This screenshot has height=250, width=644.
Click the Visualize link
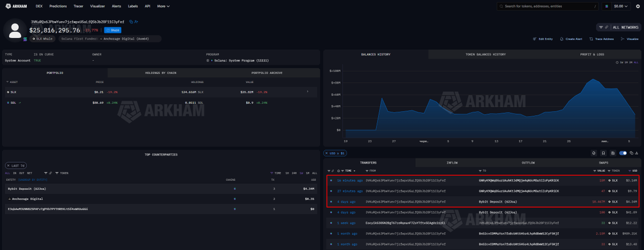(x=630, y=39)
